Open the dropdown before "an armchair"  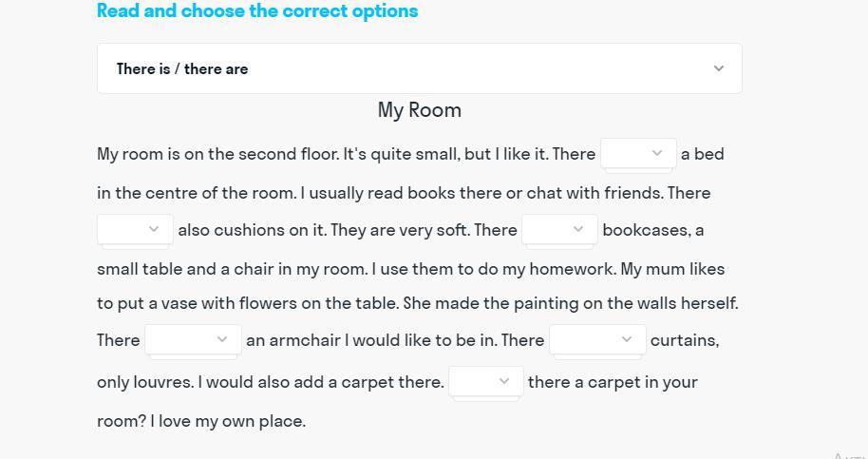tap(192, 339)
